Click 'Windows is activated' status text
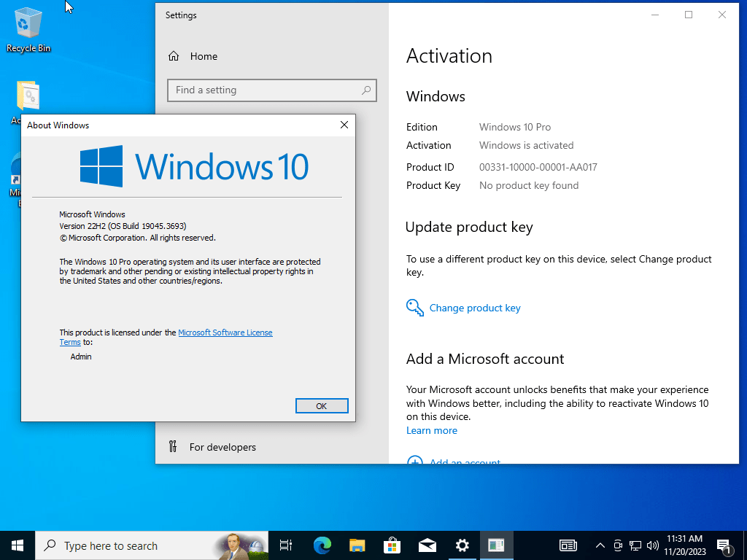 (527, 145)
